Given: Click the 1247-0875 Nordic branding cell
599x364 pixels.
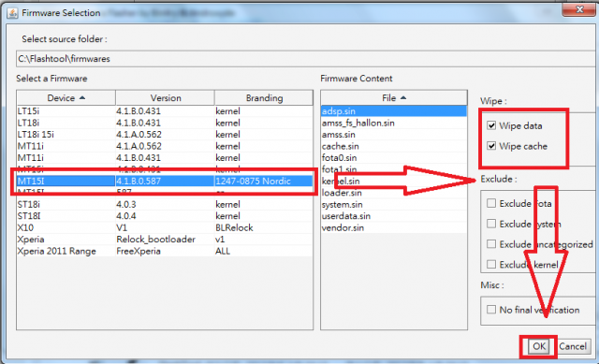Looking at the screenshot, I should pyautogui.click(x=264, y=181).
